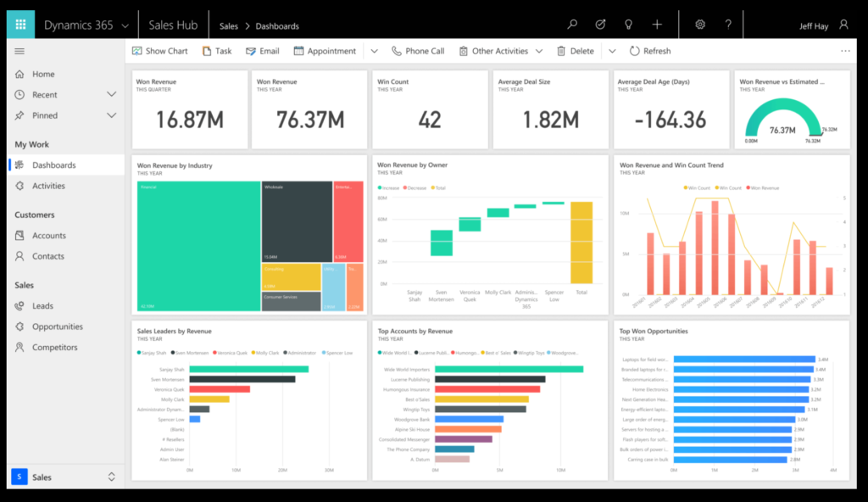
Task: Expand the Dynamics 365 app dropdown
Action: (x=125, y=26)
